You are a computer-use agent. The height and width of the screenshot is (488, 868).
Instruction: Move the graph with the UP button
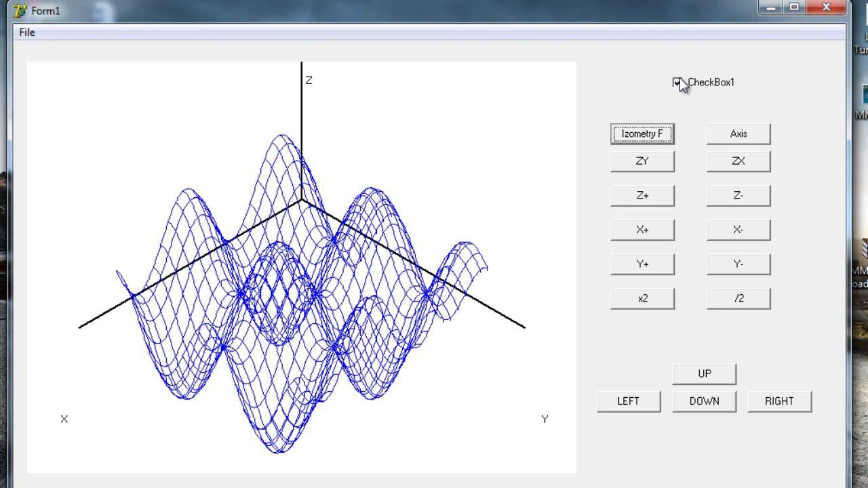[x=705, y=373]
